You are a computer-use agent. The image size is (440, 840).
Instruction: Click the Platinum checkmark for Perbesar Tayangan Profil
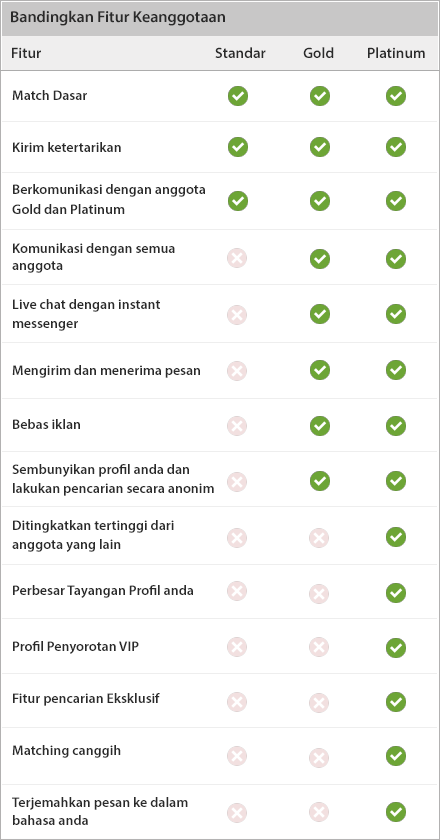point(396,593)
